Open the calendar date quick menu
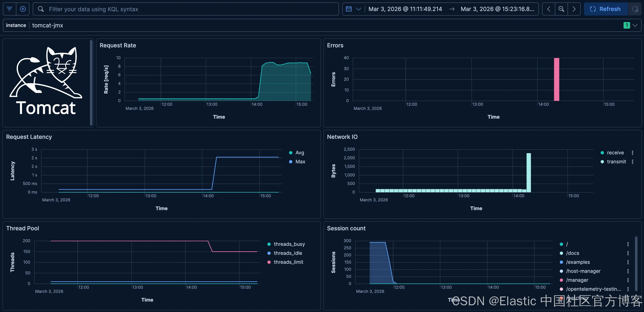This screenshot has height=312, width=644. pyautogui.click(x=349, y=9)
